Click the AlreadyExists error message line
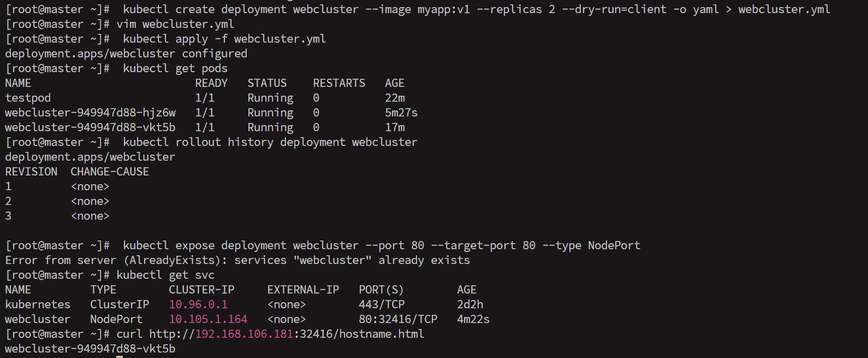Screen dimensions: 868x358 point(237,260)
